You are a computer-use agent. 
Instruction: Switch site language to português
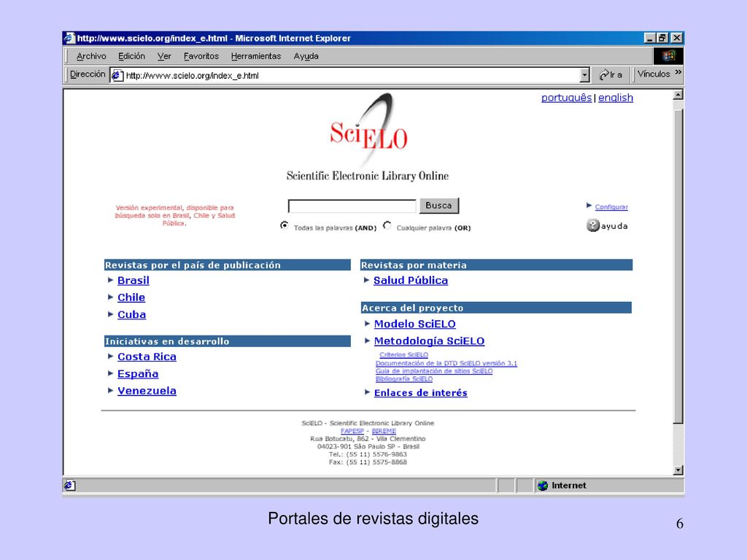pos(566,98)
